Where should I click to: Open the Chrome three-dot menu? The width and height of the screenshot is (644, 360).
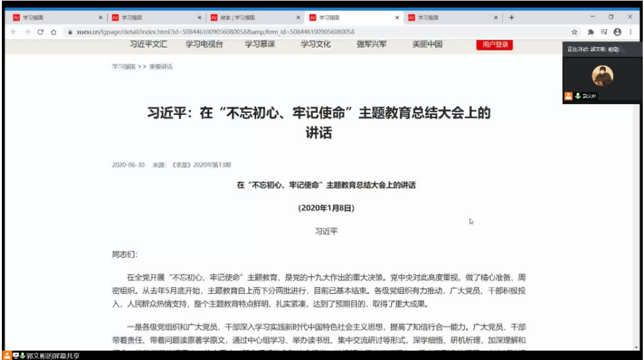click(x=631, y=32)
